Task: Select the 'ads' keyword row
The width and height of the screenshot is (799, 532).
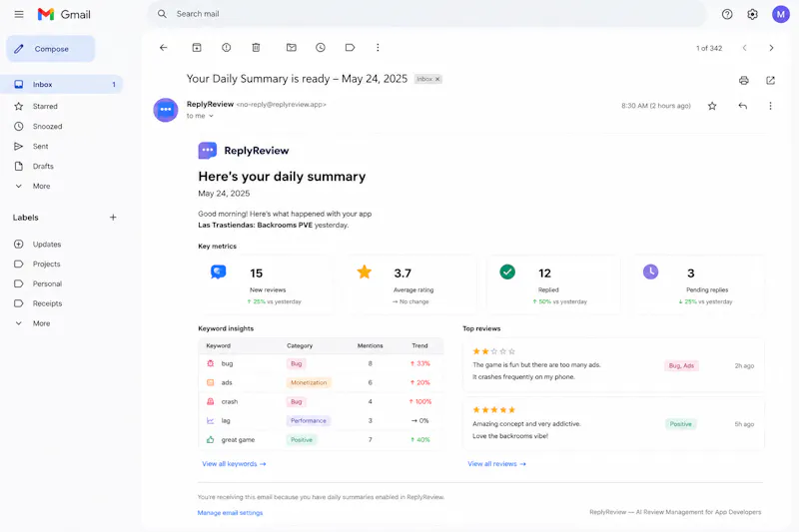Action: [x=321, y=382]
